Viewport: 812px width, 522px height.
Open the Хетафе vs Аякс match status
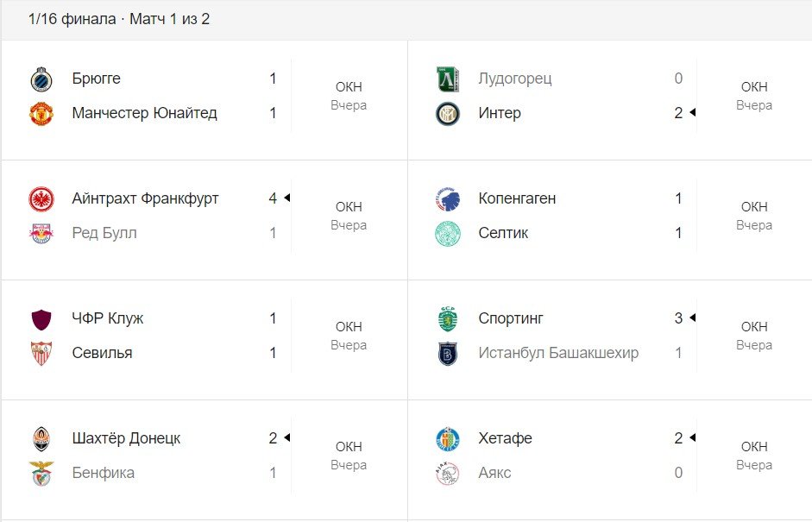pyautogui.click(x=753, y=455)
